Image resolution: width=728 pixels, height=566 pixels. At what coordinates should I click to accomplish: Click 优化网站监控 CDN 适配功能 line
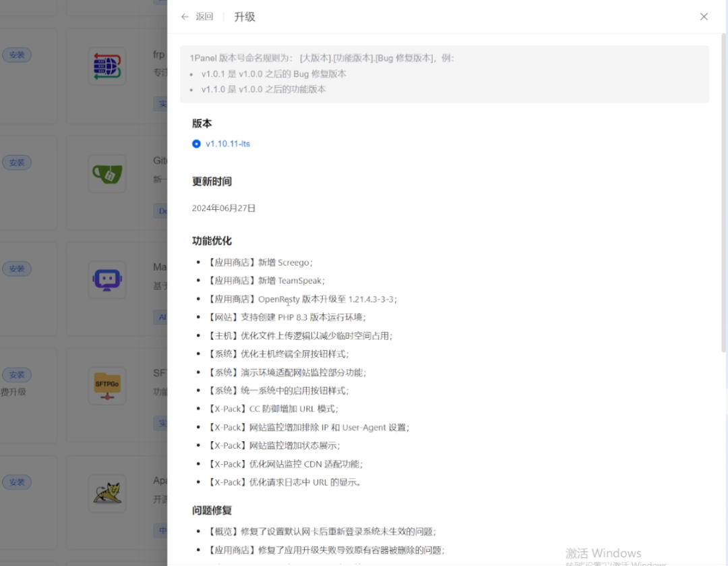click(284, 464)
